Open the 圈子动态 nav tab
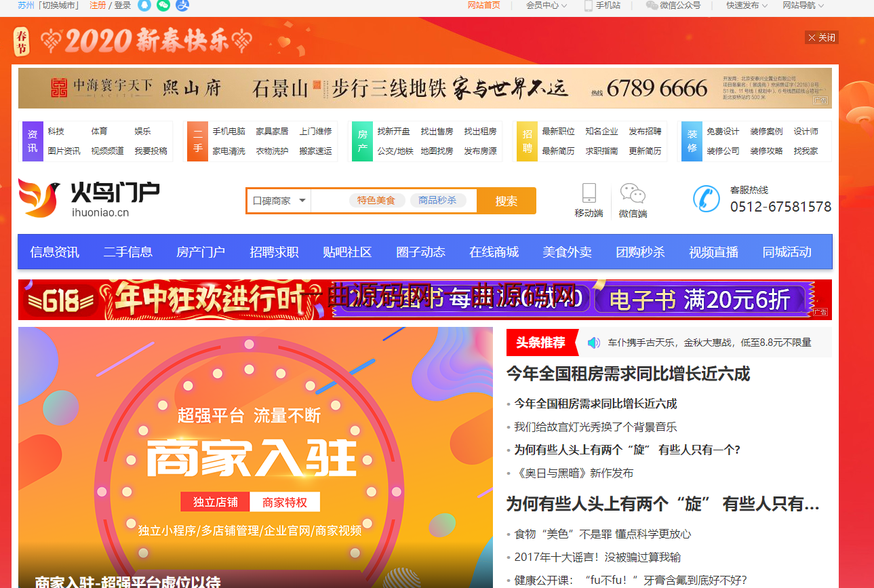Screen dimensions: 874x588 [420, 252]
